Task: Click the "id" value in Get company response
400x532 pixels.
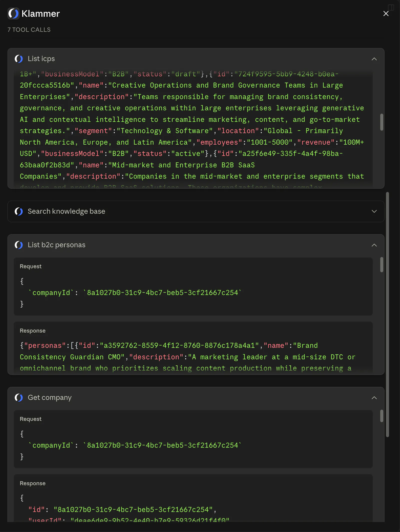Action: [x=133, y=510]
